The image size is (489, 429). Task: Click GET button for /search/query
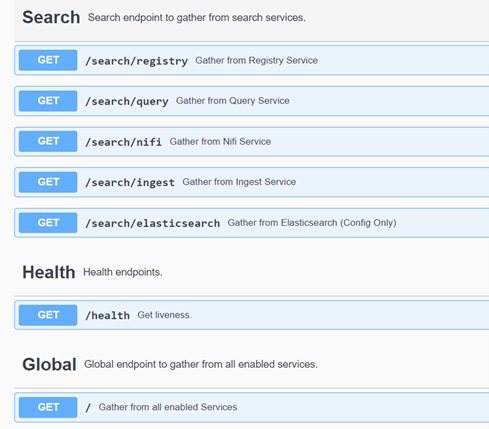[x=48, y=101]
